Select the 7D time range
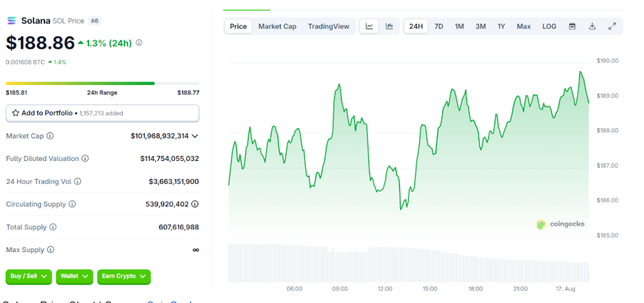The image size is (644, 303). click(439, 26)
